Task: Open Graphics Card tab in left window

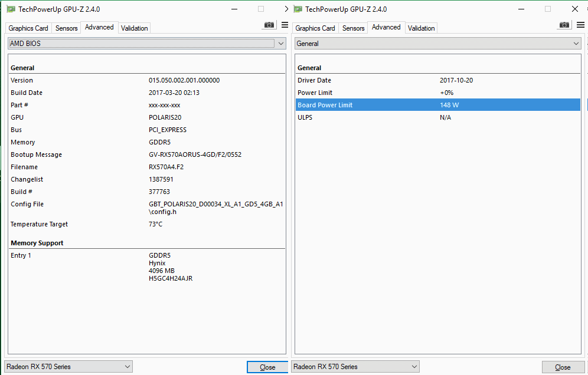Action: click(x=28, y=28)
